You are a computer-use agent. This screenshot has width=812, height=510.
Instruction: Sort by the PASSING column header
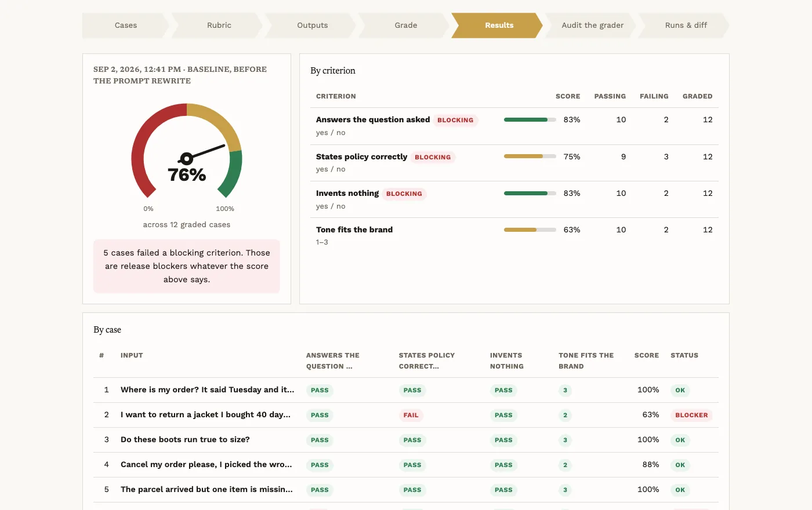[x=610, y=96]
